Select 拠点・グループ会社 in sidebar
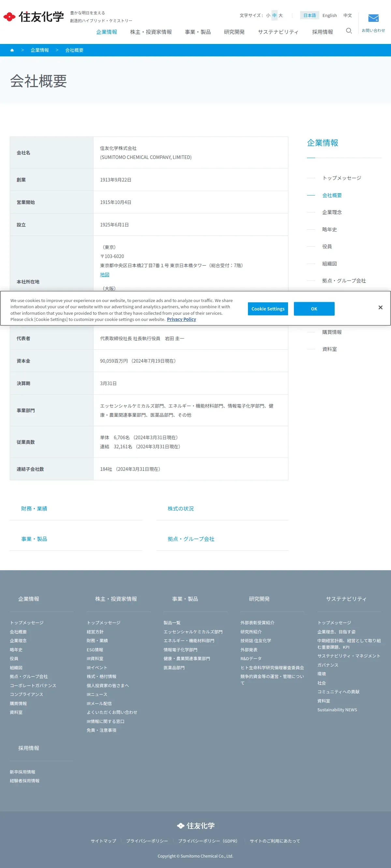This screenshot has height=868, width=391. 344,281
